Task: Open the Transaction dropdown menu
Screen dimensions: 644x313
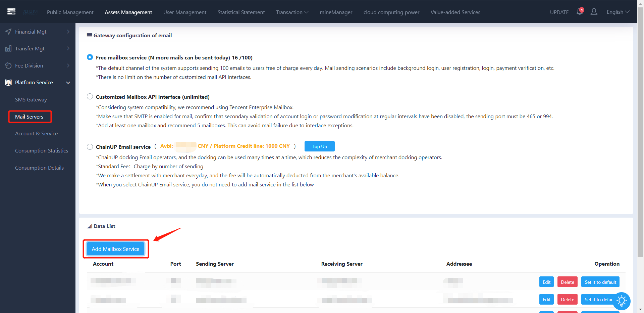Action: click(x=292, y=12)
